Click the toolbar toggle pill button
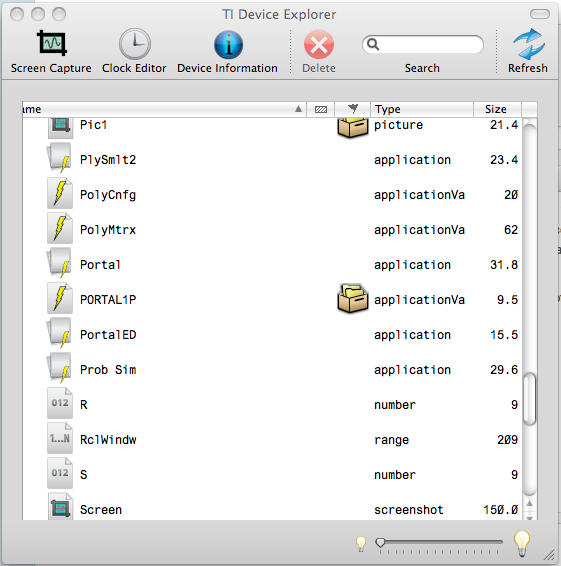Screen dimensions: 561x566 click(540, 14)
